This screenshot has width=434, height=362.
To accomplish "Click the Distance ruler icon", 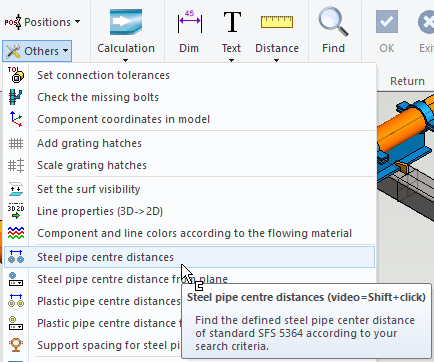I will click(x=277, y=22).
